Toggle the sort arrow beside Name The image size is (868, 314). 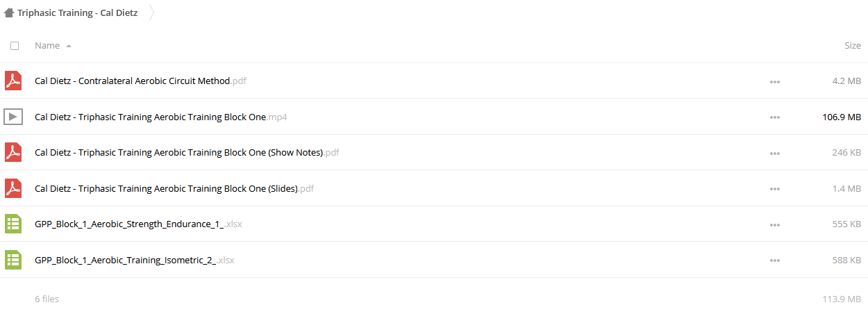pos(68,46)
